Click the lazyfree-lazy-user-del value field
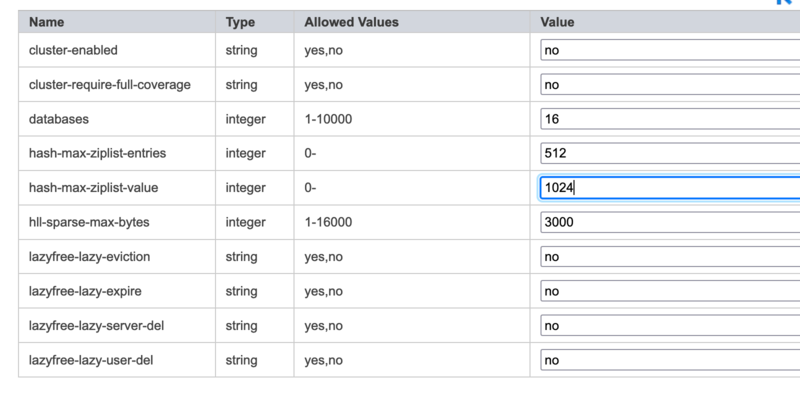The width and height of the screenshot is (800, 400). (x=670, y=360)
